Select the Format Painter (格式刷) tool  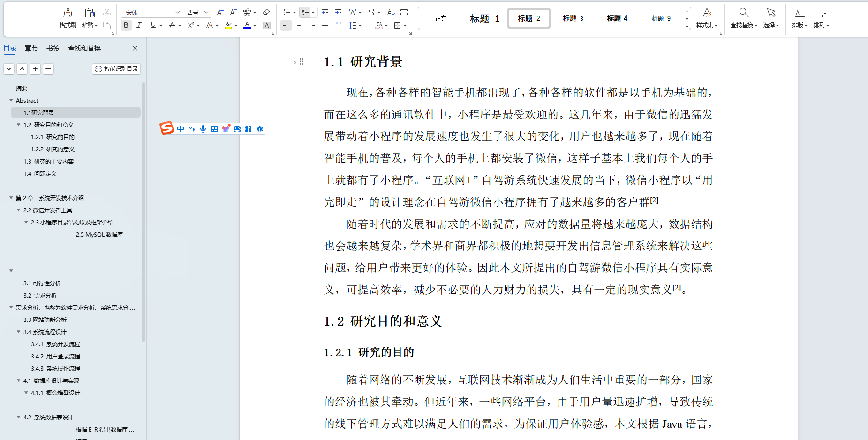tap(68, 18)
